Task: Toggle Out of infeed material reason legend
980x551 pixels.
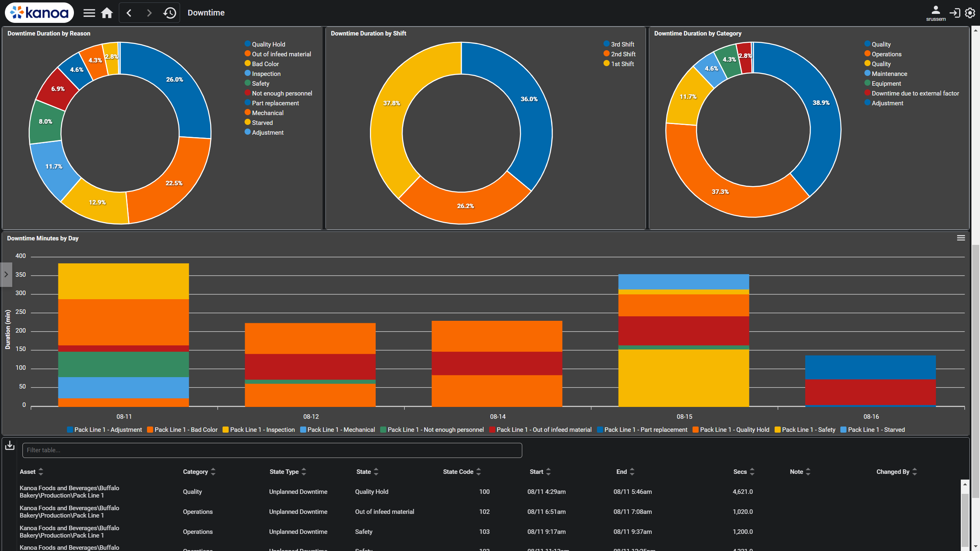Action: [x=278, y=54]
